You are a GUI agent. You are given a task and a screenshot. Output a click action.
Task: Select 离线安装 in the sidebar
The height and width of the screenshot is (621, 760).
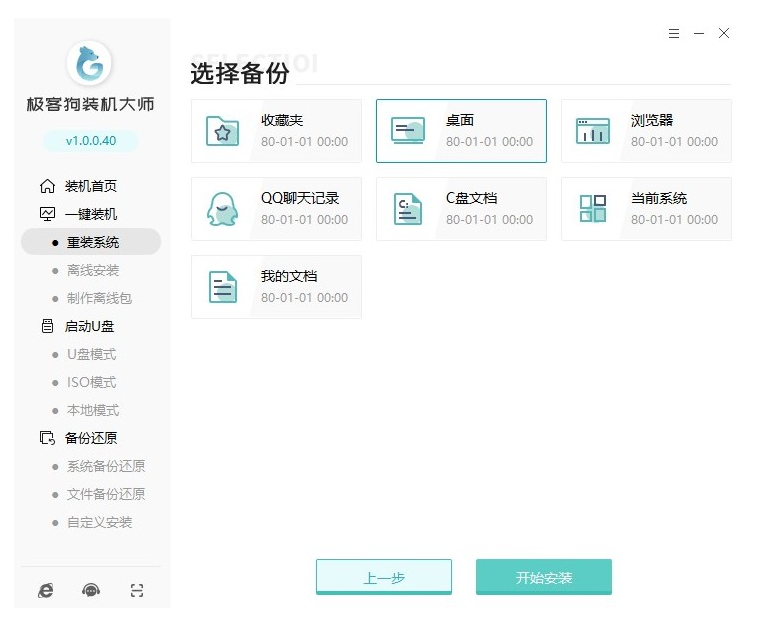click(x=93, y=270)
